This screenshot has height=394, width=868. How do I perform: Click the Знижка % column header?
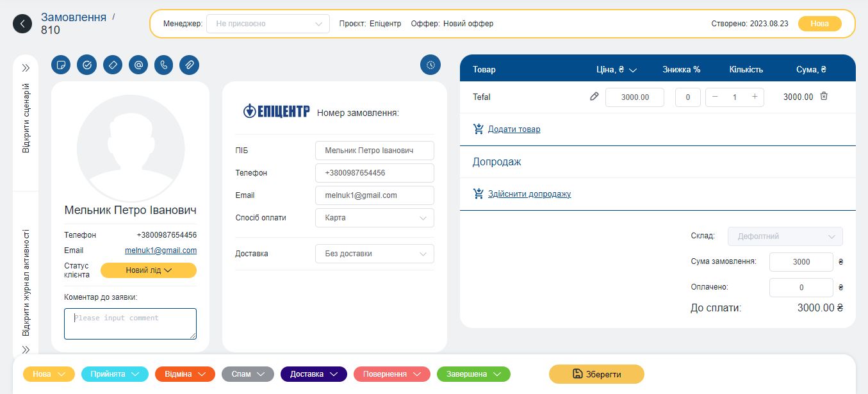pyautogui.click(x=682, y=70)
